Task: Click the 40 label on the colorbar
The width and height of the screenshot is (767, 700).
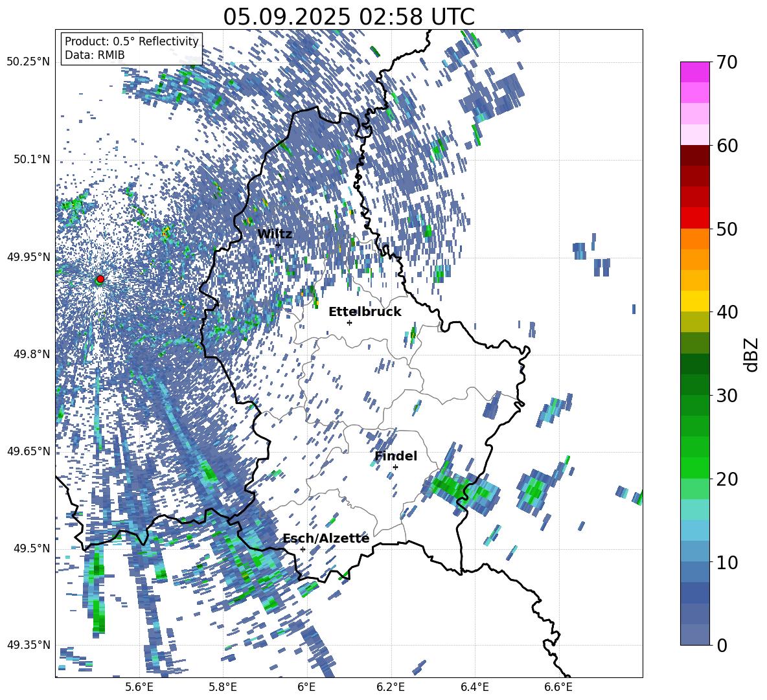Action: pos(727,312)
